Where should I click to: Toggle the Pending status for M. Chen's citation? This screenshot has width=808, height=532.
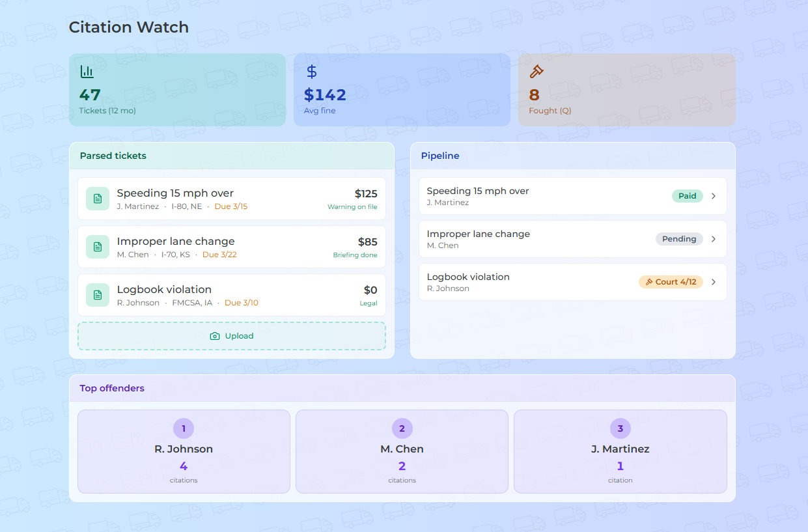click(x=679, y=238)
